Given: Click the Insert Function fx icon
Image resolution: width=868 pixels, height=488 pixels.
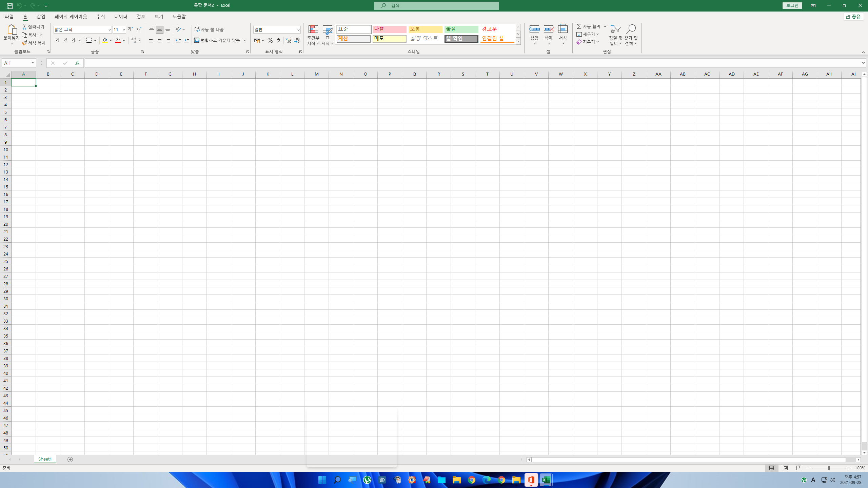Looking at the screenshot, I should (x=77, y=63).
